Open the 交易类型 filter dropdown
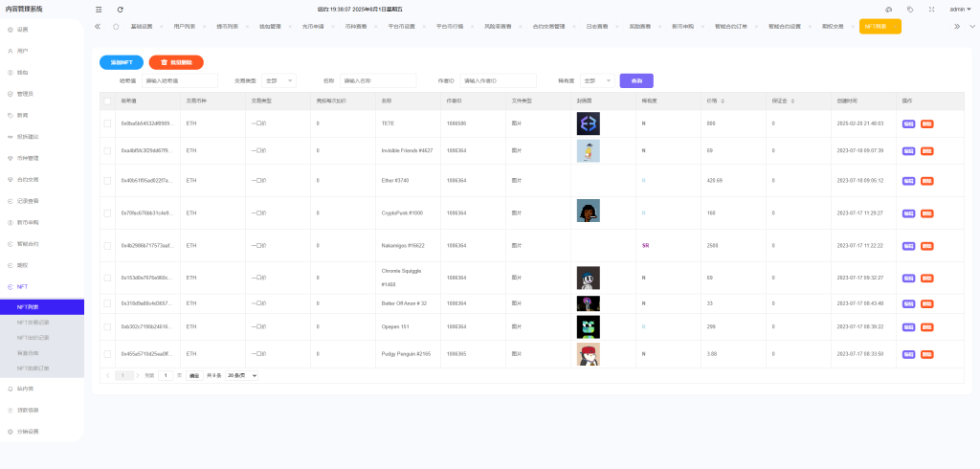This screenshot has width=980, height=469. 279,81
